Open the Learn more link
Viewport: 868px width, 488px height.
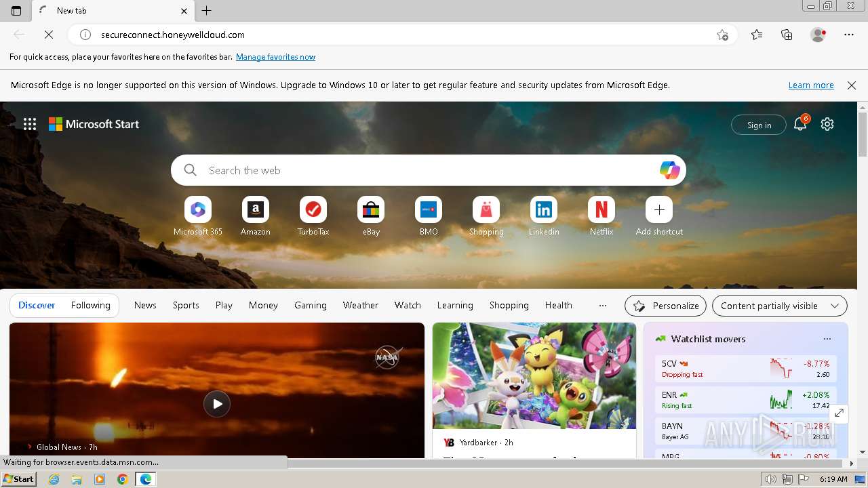tap(811, 85)
